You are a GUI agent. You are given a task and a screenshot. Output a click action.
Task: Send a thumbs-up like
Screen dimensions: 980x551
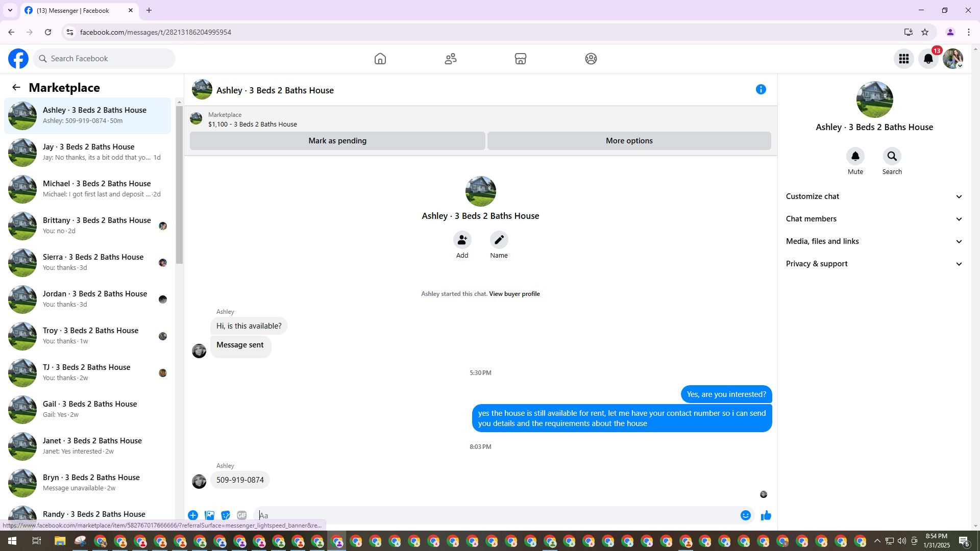[766, 515]
